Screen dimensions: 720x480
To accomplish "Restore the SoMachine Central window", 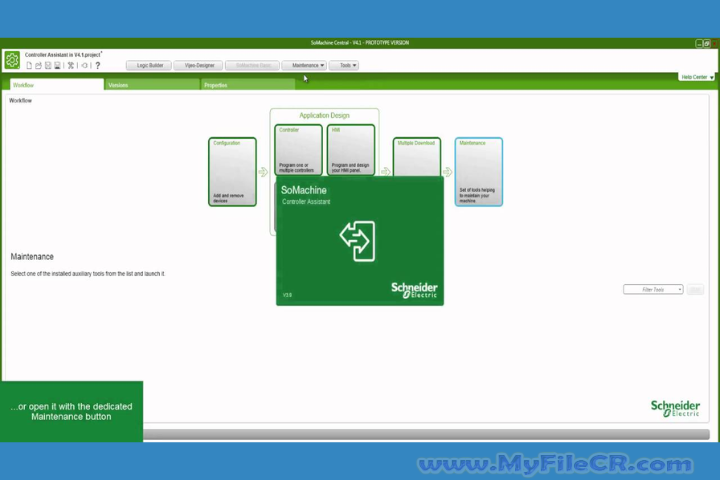I will click(x=707, y=44).
